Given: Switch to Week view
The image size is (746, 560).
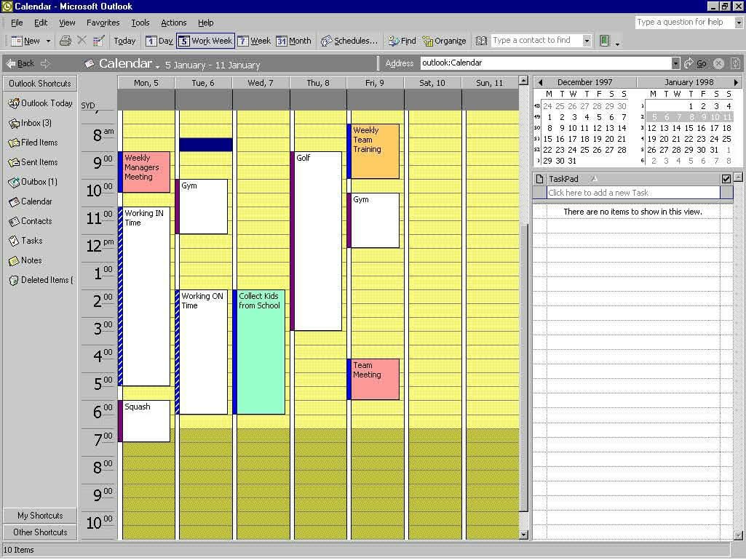Looking at the screenshot, I should 254,41.
